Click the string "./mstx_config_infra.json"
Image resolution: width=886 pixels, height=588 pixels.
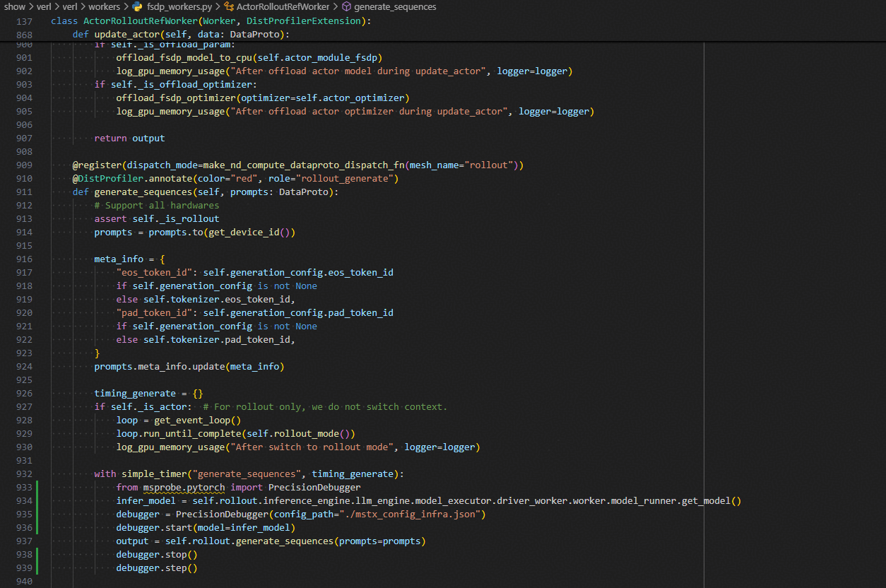click(x=409, y=514)
